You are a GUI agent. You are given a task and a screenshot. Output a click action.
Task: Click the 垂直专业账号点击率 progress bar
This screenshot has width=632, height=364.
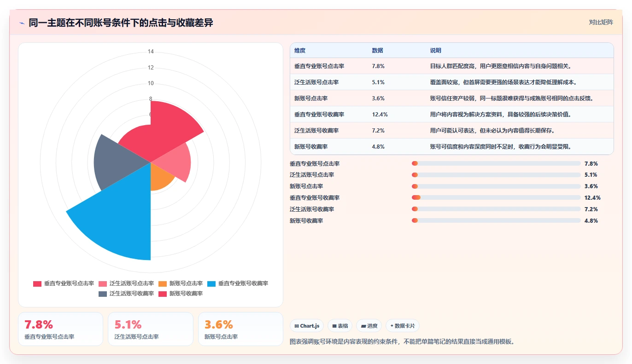[x=496, y=163]
